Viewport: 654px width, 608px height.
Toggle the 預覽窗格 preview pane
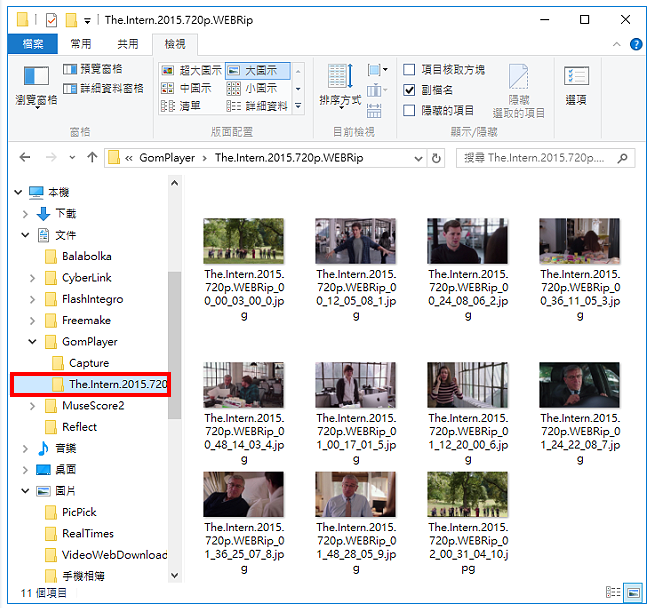93,69
